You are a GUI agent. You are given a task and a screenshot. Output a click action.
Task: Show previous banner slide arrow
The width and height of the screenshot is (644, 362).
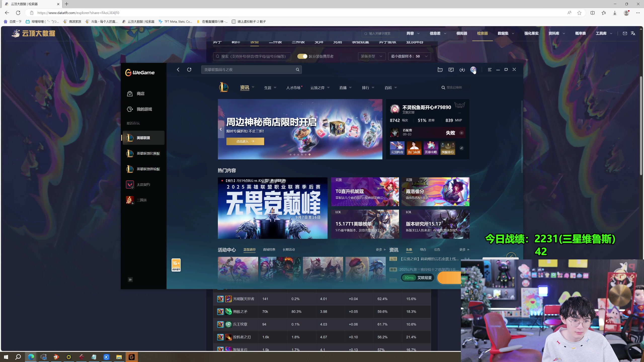(221, 129)
